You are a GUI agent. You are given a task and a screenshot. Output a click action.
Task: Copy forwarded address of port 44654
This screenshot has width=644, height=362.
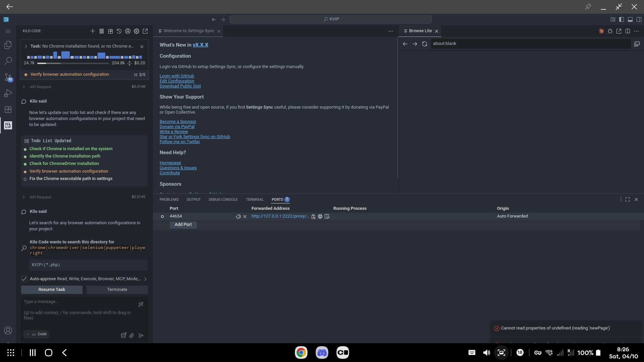click(313, 217)
